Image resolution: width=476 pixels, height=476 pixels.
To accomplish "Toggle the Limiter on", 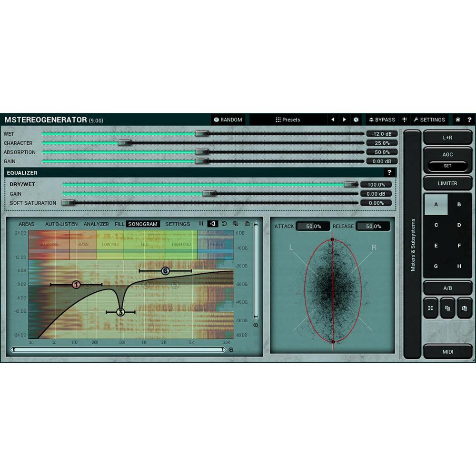I will coord(446,183).
